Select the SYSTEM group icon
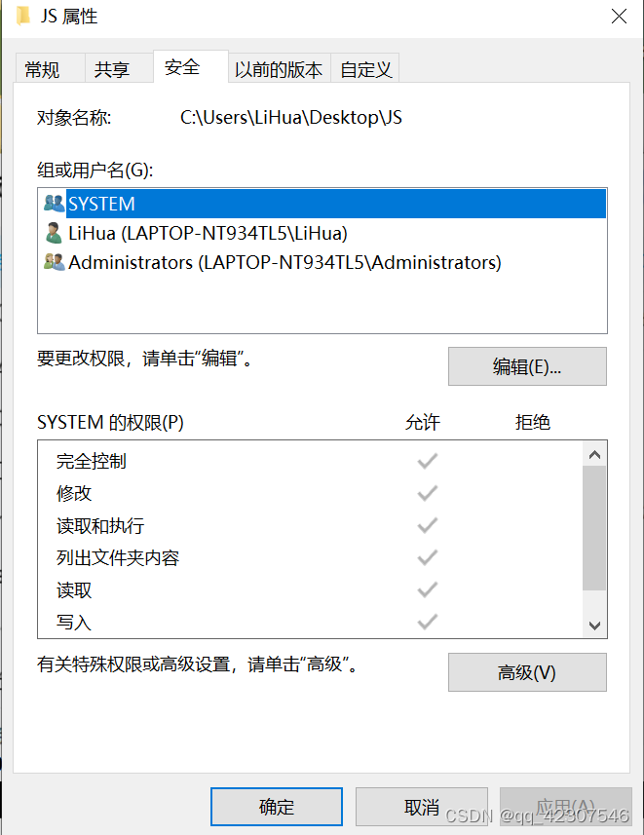 [x=54, y=204]
